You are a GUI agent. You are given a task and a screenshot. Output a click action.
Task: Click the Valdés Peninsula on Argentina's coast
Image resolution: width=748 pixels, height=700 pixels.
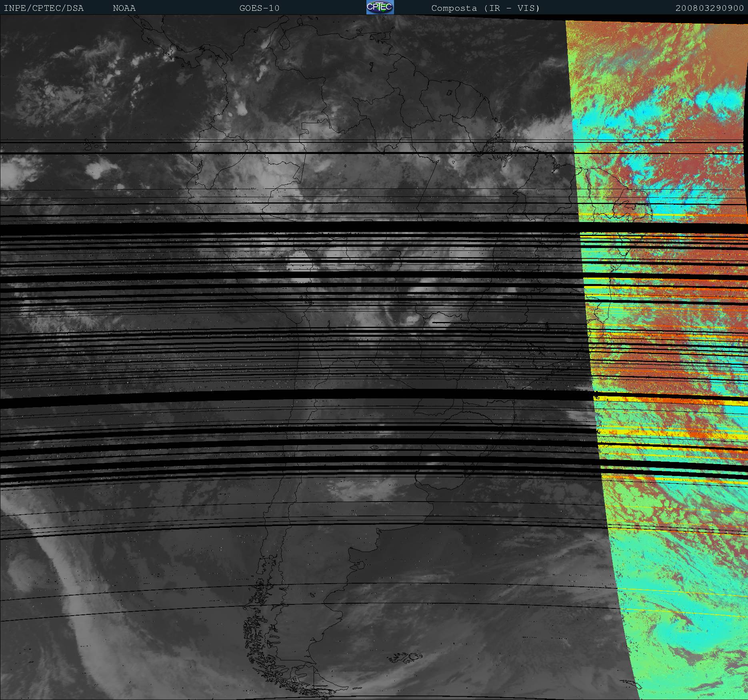coord(361,565)
